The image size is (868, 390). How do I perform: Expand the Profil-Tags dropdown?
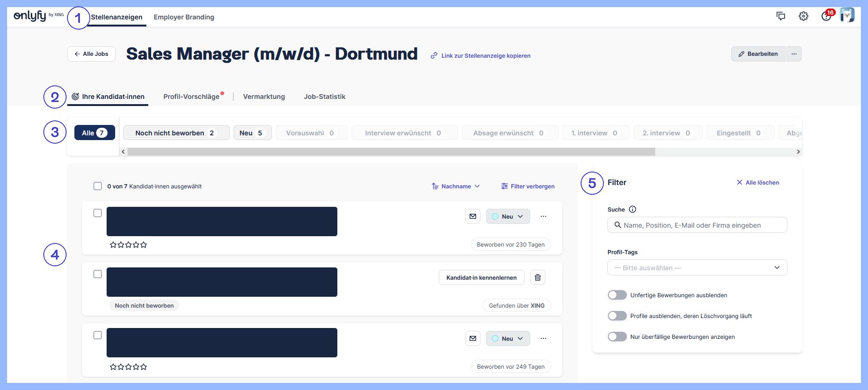tap(697, 267)
